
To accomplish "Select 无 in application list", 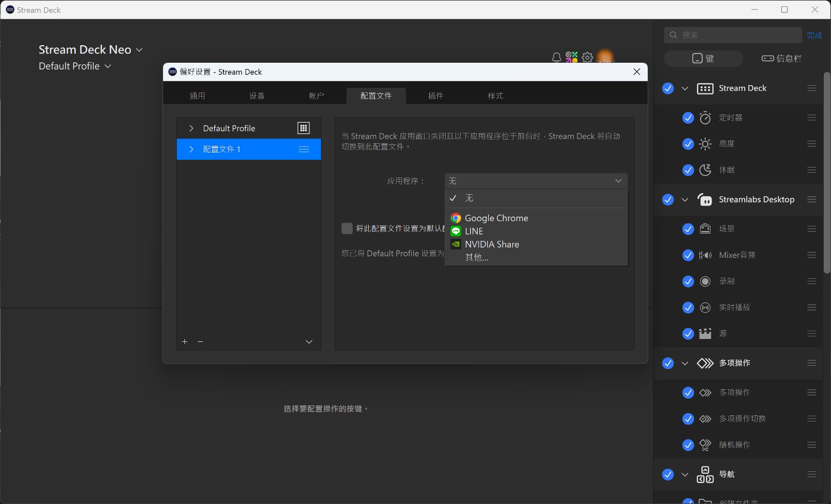I will [x=537, y=198].
